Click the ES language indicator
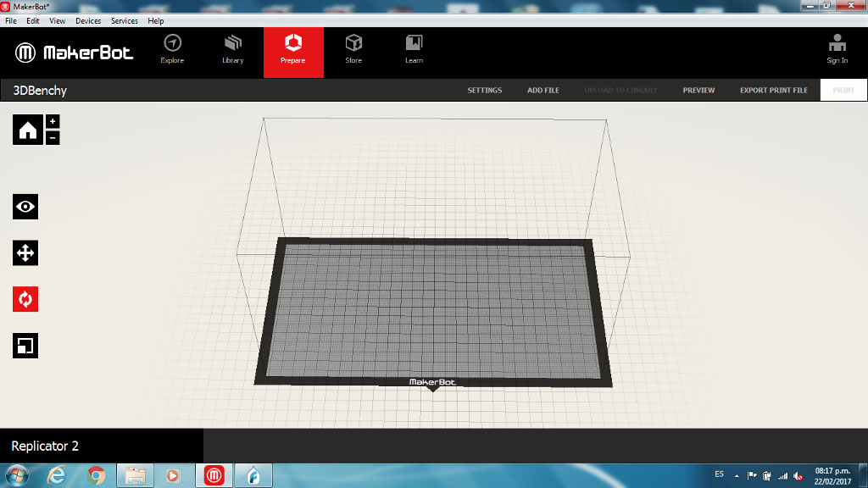Screen dimensions: 868x488 tap(719, 474)
